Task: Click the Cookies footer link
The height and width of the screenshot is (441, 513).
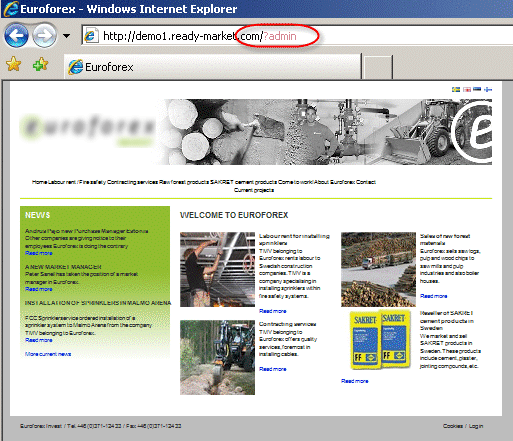Action: point(453,426)
